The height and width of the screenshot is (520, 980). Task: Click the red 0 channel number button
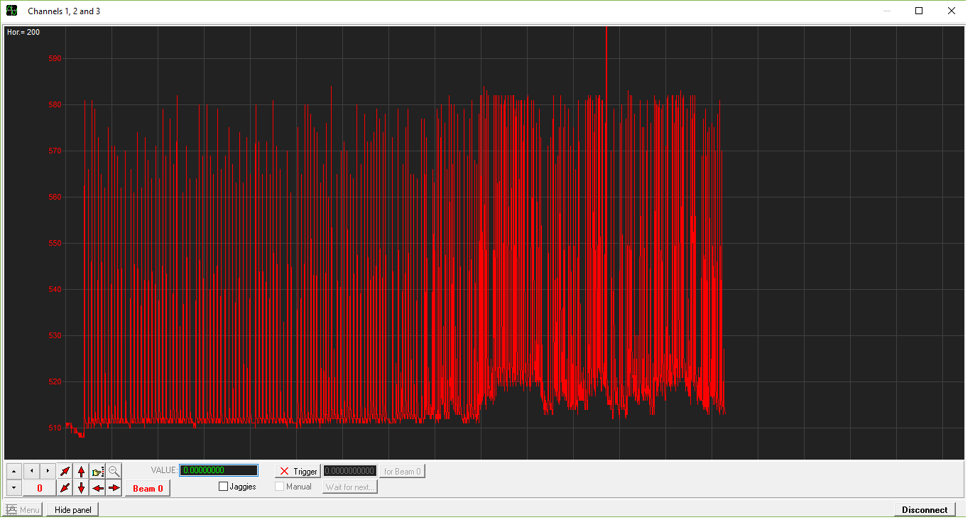(x=40, y=488)
